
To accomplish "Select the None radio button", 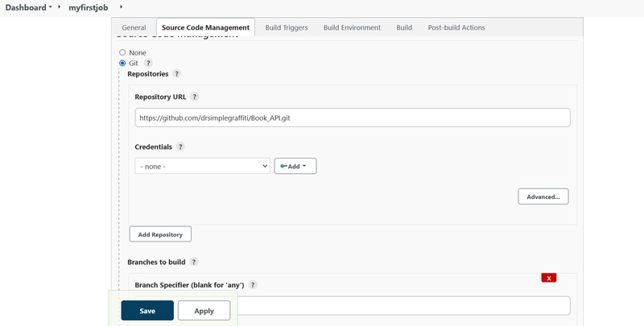I will (x=122, y=52).
